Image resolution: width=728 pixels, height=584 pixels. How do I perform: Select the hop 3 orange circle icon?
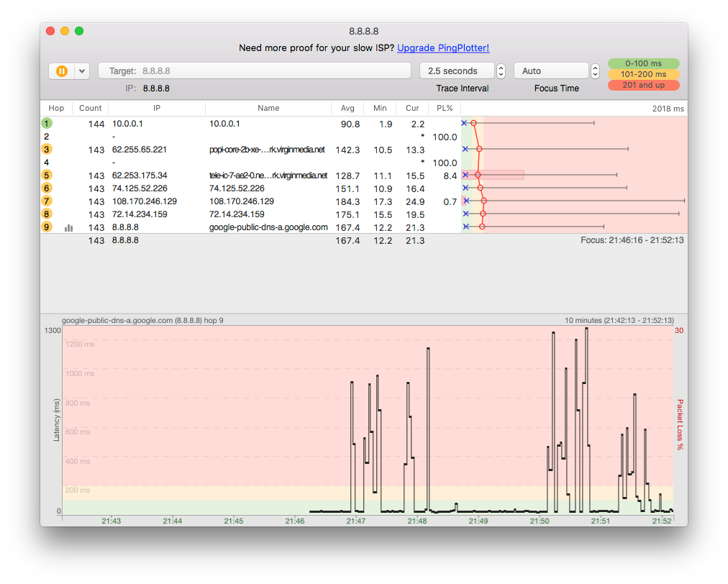(x=47, y=150)
